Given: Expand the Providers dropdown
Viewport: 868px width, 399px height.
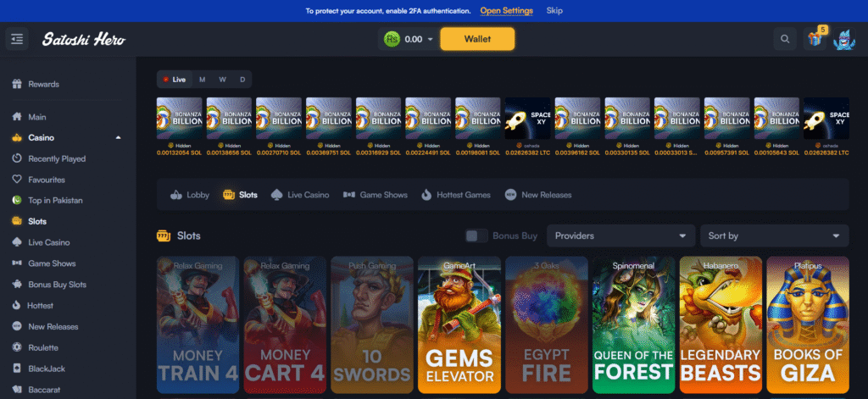Looking at the screenshot, I should [x=620, y=236].
